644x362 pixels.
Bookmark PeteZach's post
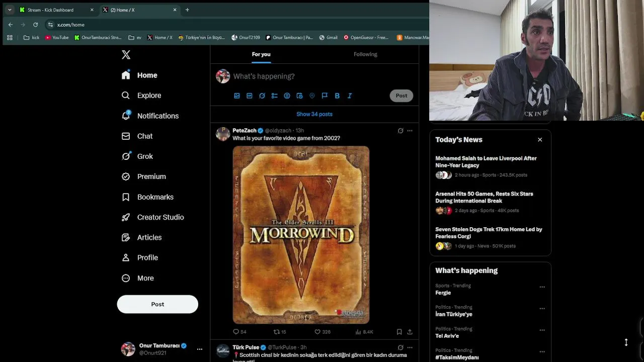399,332
